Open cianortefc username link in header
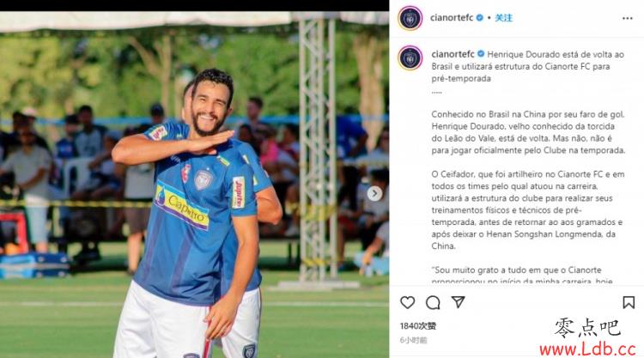 (452, 18)
